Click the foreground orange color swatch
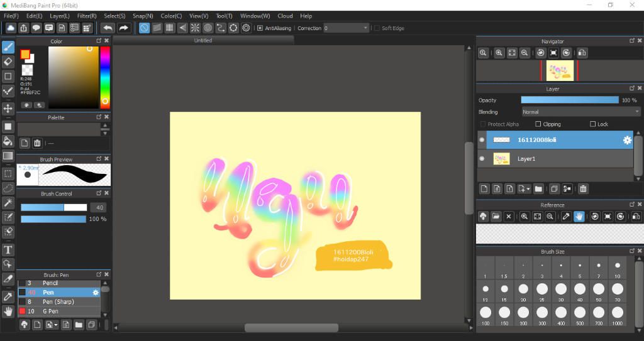This screenshot has height=341, width=644. [25, 54]
